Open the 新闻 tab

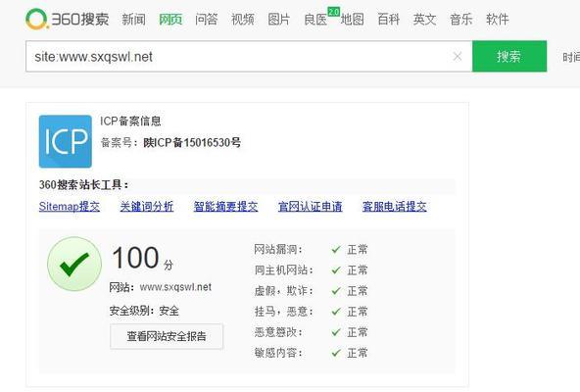coord(133,20)
